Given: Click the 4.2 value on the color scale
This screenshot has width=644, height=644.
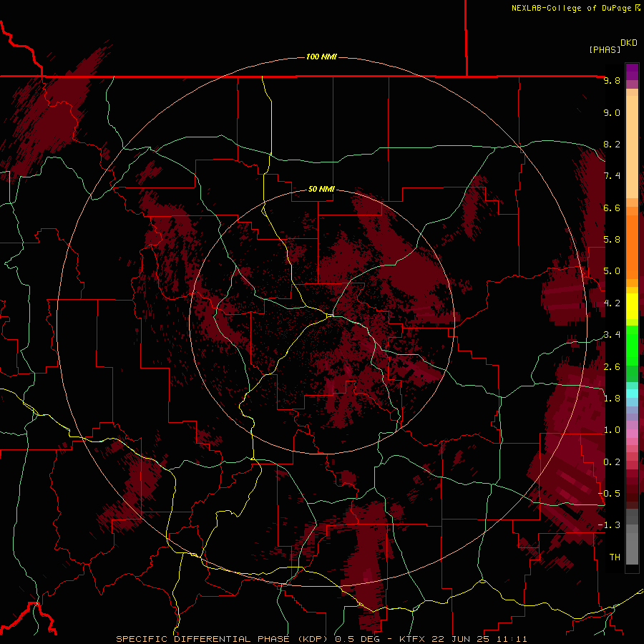Looking at the screenshot, I should 612,303.
